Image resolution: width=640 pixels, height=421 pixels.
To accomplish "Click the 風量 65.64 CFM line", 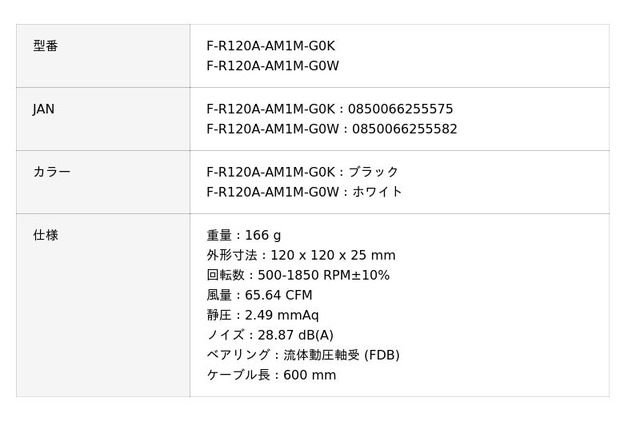I will click(259, 295).
